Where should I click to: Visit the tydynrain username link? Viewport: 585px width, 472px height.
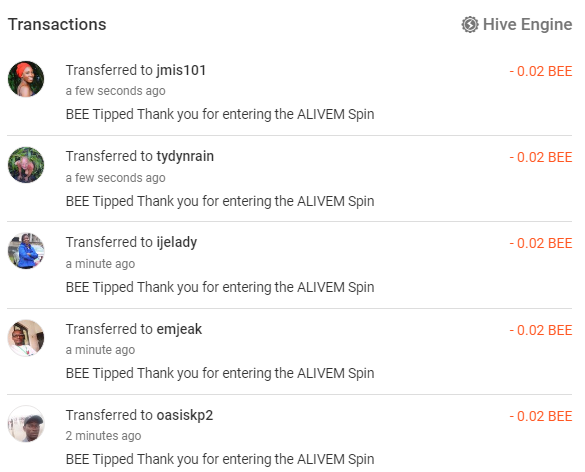click(185, 157)
